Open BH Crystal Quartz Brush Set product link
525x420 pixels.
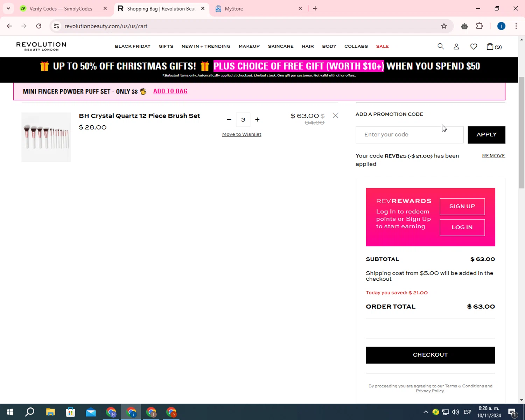pyautogui.click(x=139, y=115)
